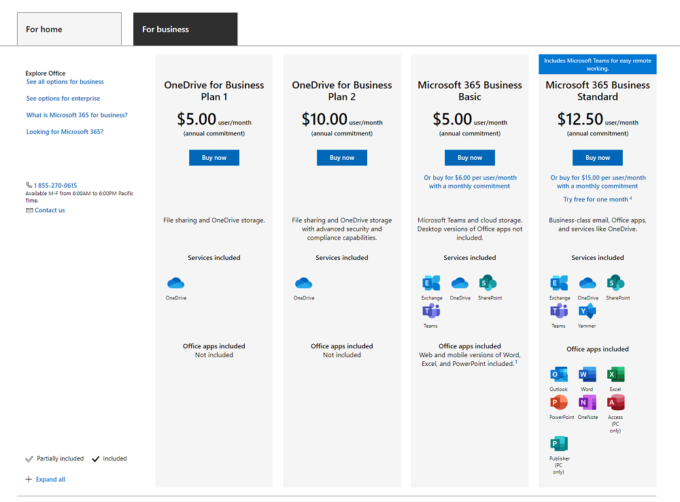
Task: Select the For business tab
Action: [185, 29]
